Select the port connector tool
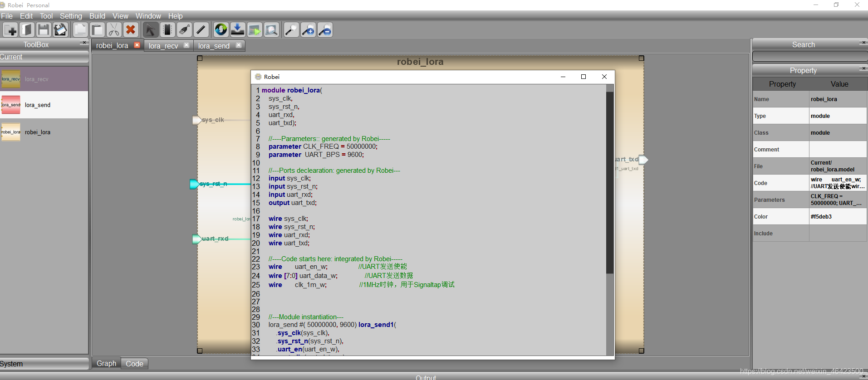 [184, 30]
